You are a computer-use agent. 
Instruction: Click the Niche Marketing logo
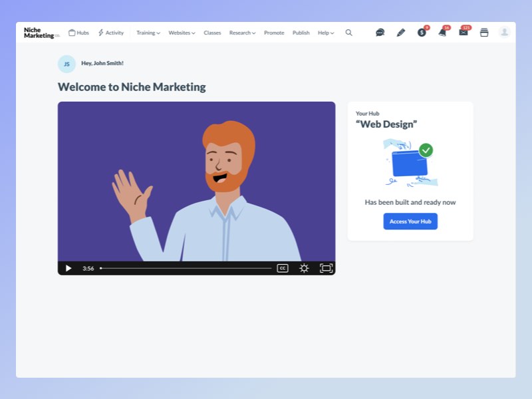tap(41, 33)
